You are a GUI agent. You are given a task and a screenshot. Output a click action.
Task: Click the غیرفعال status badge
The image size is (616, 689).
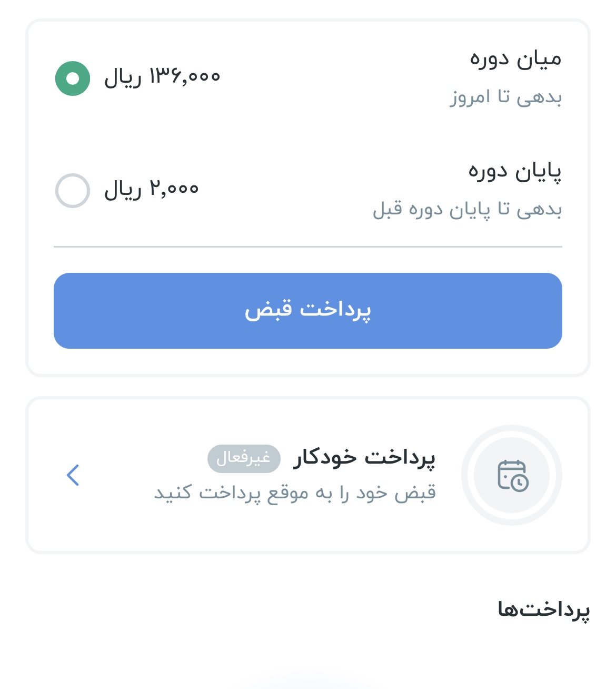(x=244, y=458)
